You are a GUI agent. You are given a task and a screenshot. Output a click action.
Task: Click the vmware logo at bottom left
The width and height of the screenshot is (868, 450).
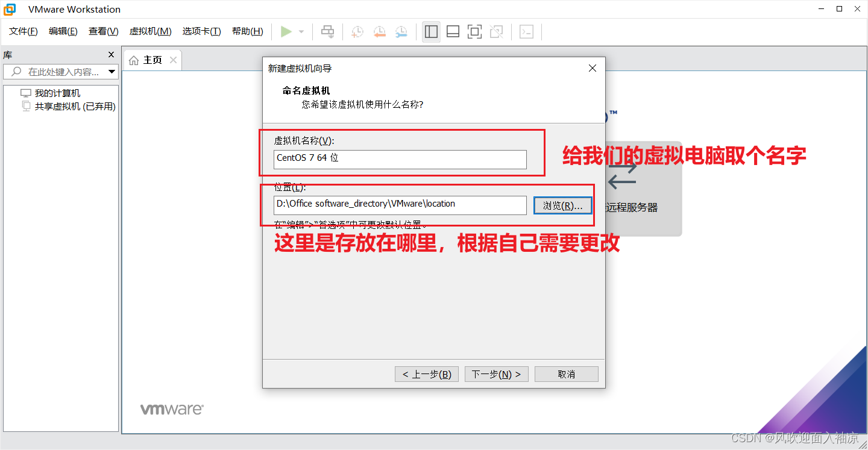172,410
